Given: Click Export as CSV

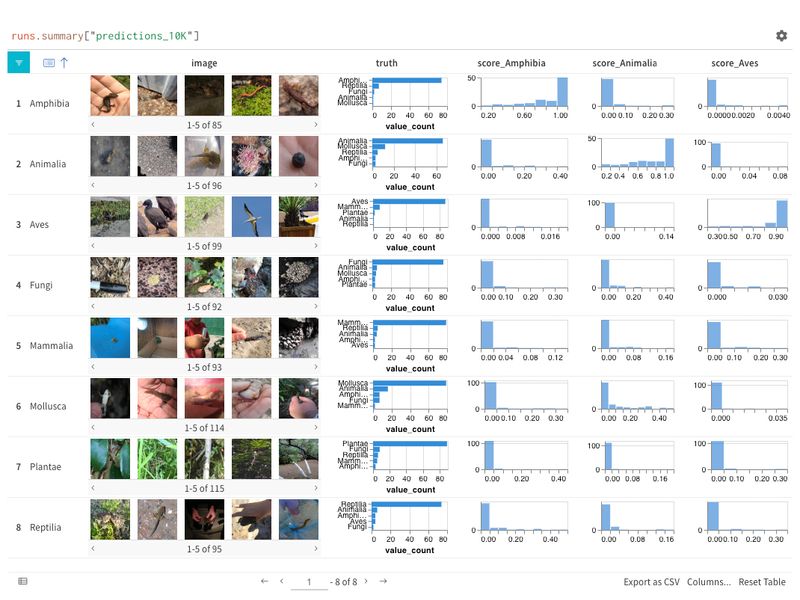Looking at the screenshot, I should (650, 580).
